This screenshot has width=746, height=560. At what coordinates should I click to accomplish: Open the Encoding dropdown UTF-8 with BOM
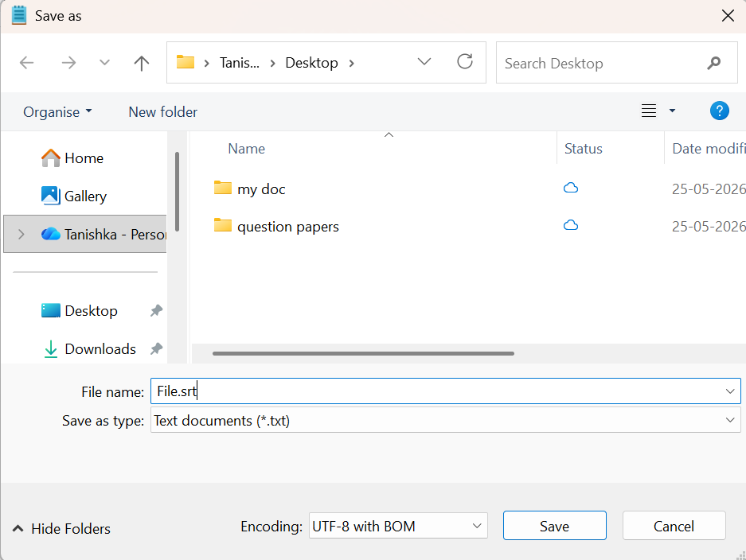398,527
